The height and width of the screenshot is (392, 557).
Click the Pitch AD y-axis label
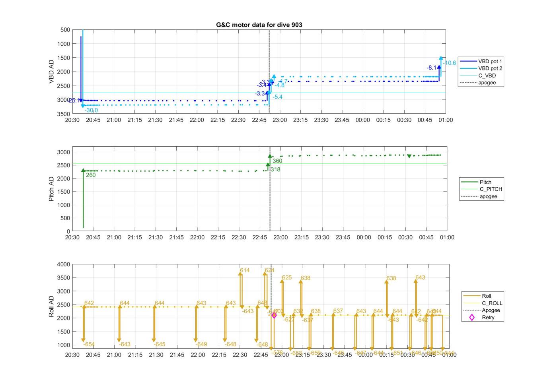[51, 189]
